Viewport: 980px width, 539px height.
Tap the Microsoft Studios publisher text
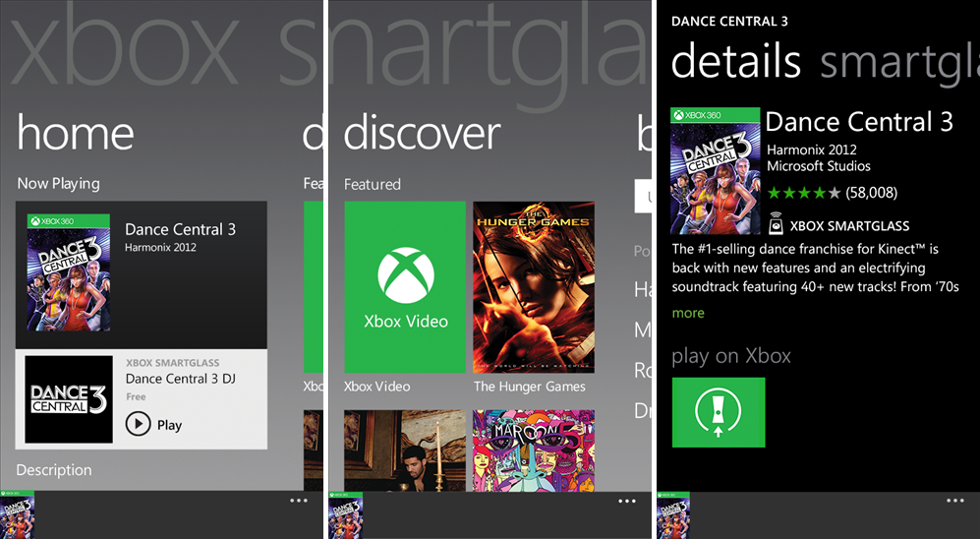[x=819, y=166]
